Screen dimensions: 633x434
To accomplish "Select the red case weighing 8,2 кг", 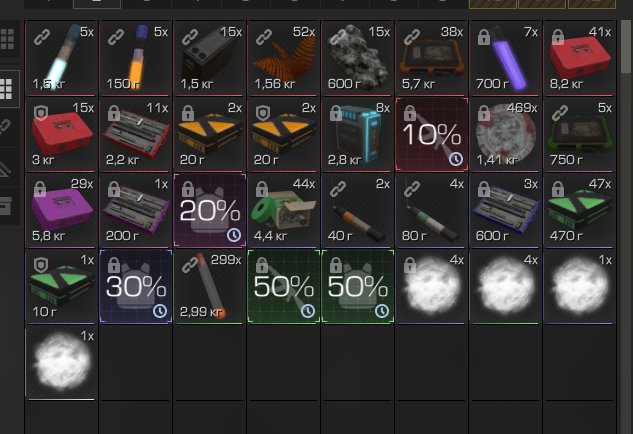I will 580,58.
